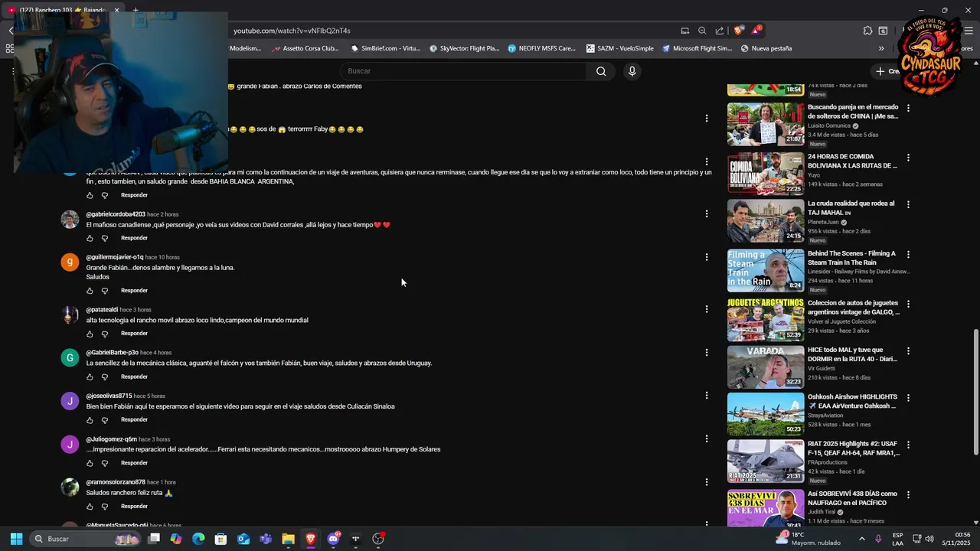Screen dimensions: 980x551
Task: Open Microsoft Teams from the taskbar
Action: coord(266,539)
